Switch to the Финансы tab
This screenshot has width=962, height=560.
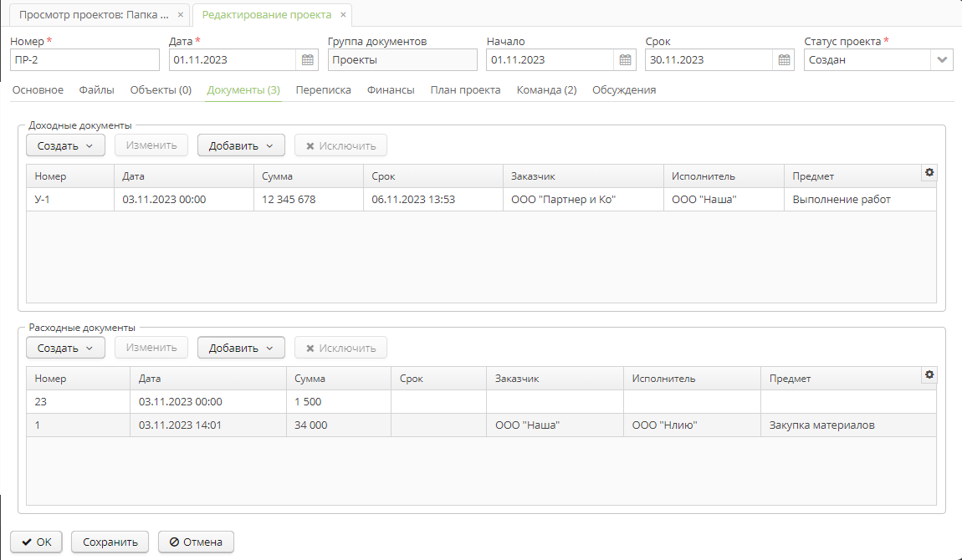pyautogui.click(x=391, y=90)
